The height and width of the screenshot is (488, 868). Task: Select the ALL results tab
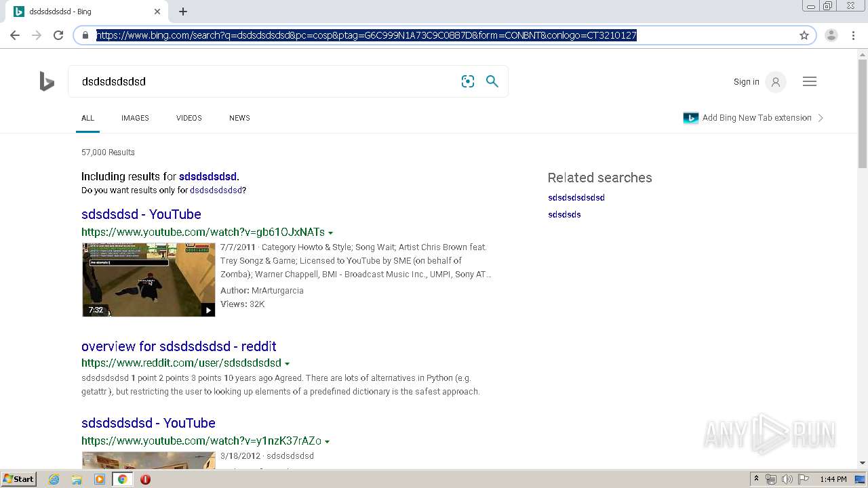[x=87, y=118]
